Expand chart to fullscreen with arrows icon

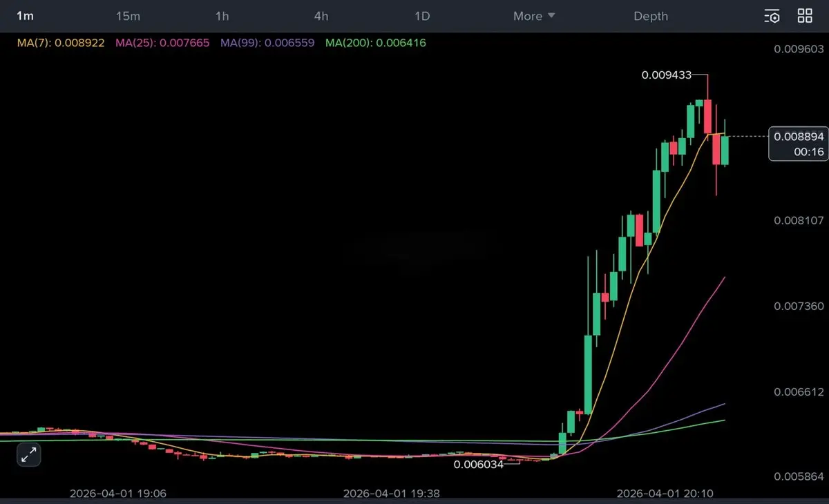[29, 455]
